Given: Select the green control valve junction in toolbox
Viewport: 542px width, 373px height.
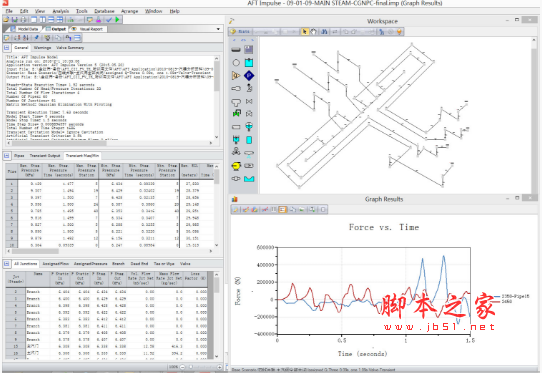Looking at the screenshot, I should click(236, 113).
